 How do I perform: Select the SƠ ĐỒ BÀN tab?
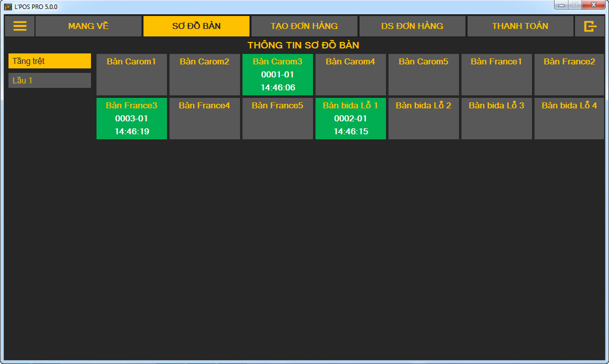(x=196, y=26)
